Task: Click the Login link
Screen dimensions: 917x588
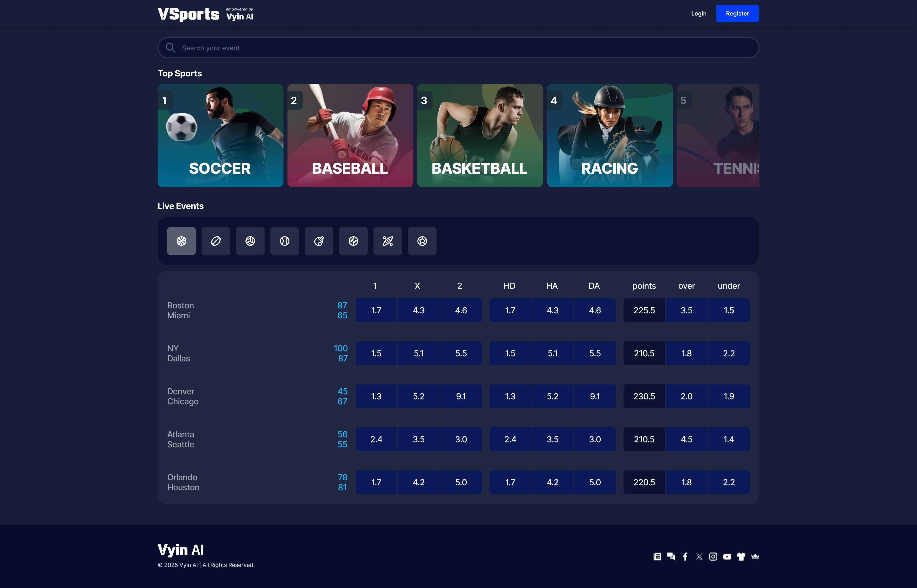Action: (x=698, y=13)
